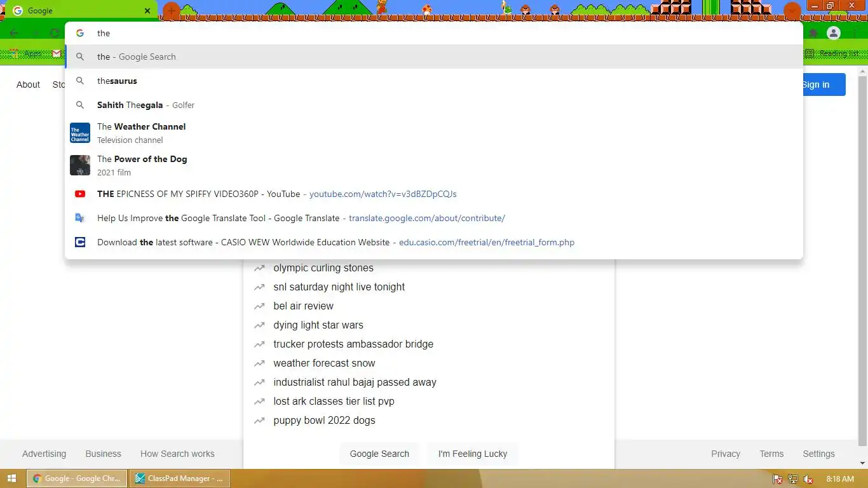This screenshot has height=488, width=868.
Task: Switch to Google Chrome taskbar button
Action: tap(76, 478)
